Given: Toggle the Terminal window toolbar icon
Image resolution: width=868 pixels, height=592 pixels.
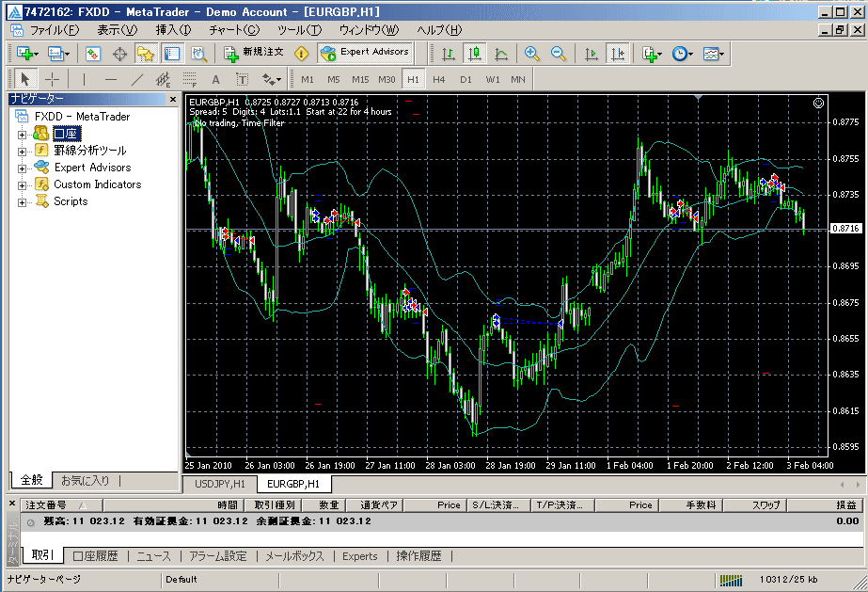Looking at the screenshot, I should pyautogui.click(x=172, y=54).
